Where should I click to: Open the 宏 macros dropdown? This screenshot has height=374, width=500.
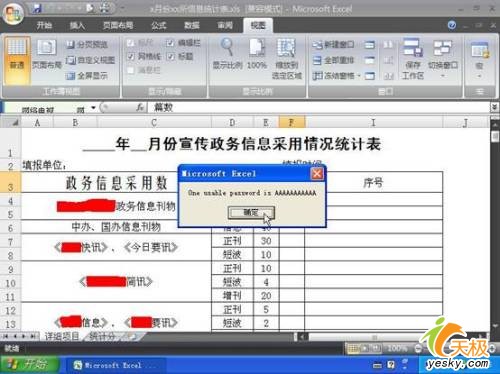(479, 60)
